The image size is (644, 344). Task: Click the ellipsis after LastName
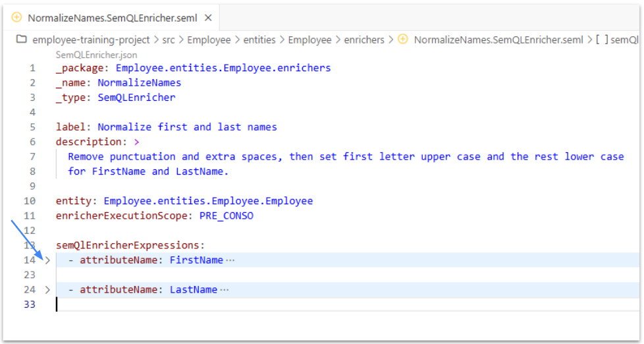click(224, 290)
